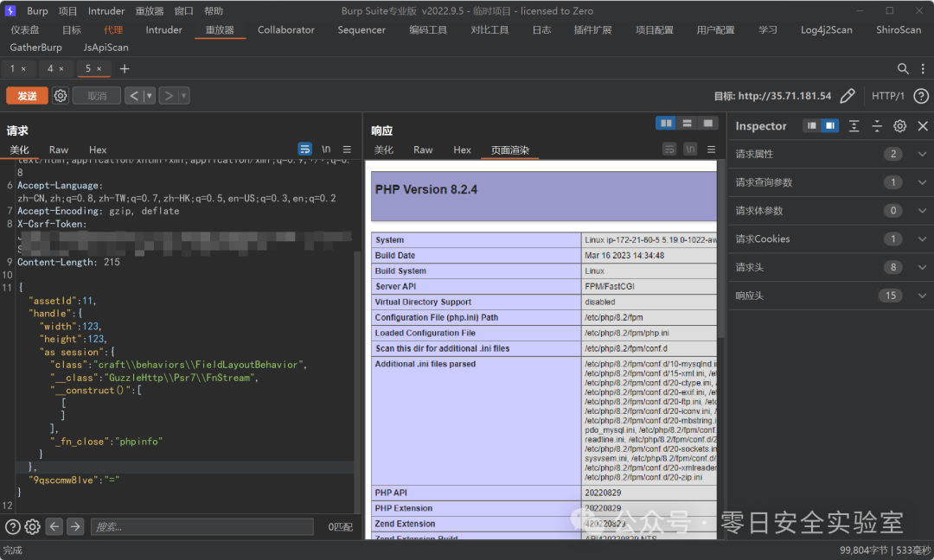934x560 pixels.
Task: Open request panel hamburger menu
Action: (347, 150)
